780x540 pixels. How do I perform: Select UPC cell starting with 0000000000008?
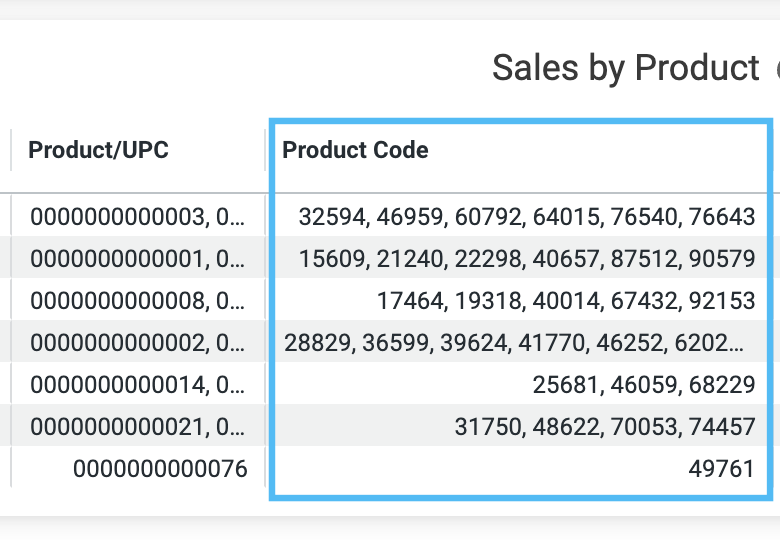click(138, 300)
